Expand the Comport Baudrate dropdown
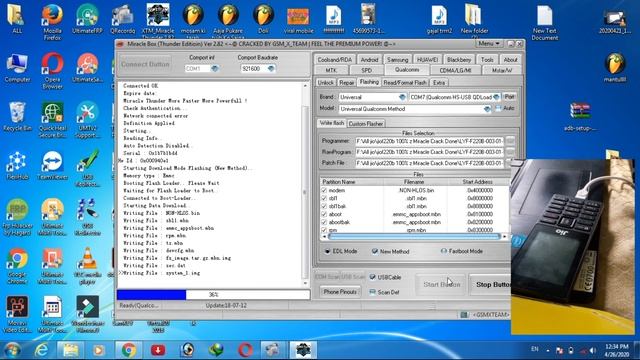The height and width of the screenshot is (360, 640). coord(271,69)
